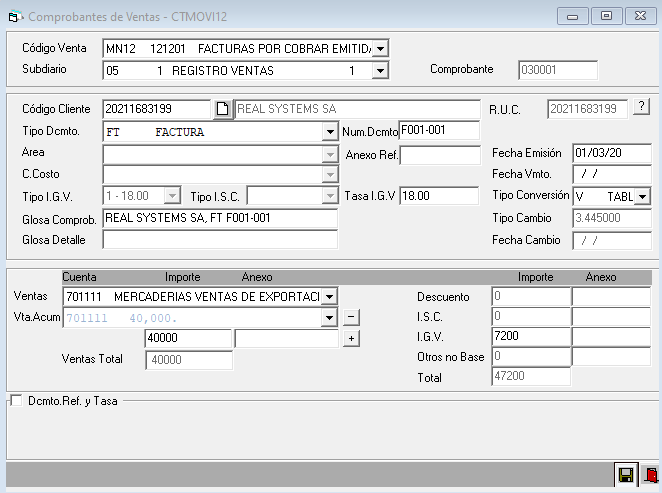Viewport: 662px width, 493px height.
Task: Click the R.U.C. question mark button
Action: 641,107
